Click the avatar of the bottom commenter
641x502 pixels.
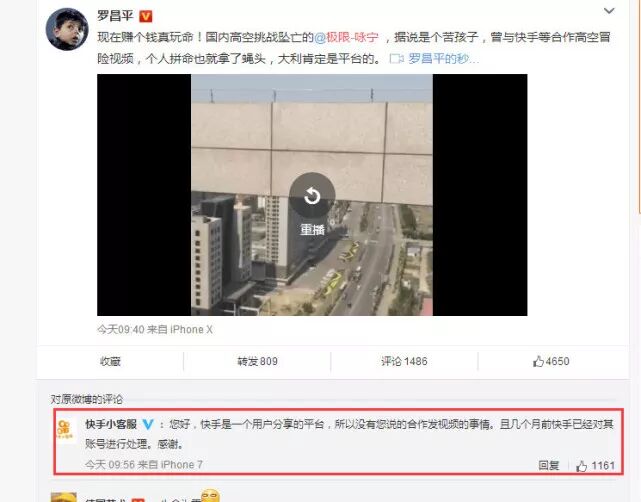pyautogui.click(x=63, y=497)
